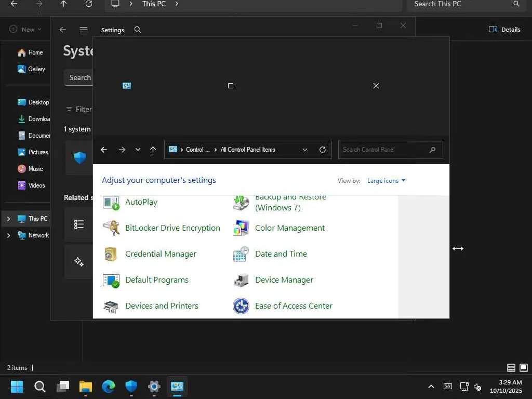Open Documents folder in Explorer sidebar

pos(33,136)
